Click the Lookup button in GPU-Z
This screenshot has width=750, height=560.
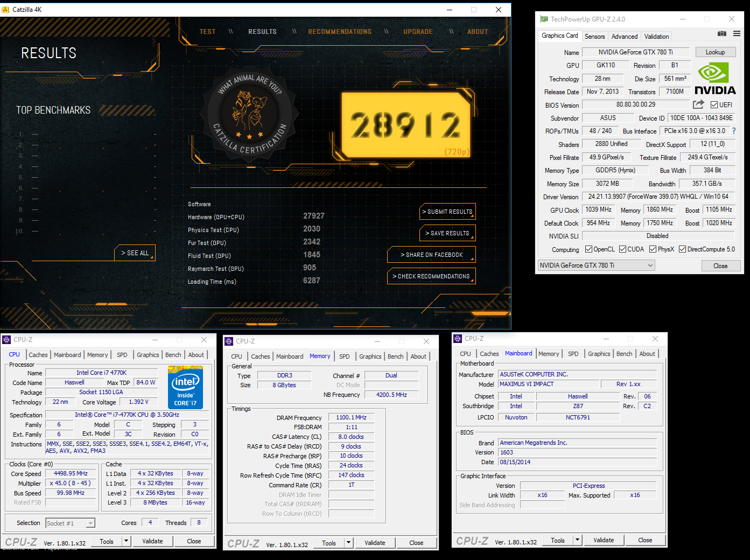716,52
